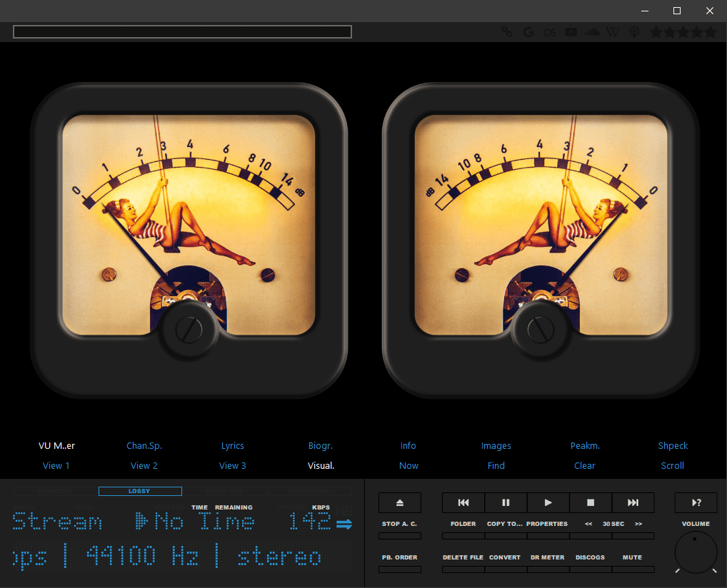Click the eject/open button
The height and width of the screenshot is (588, 727).
(x=400, y=502)
